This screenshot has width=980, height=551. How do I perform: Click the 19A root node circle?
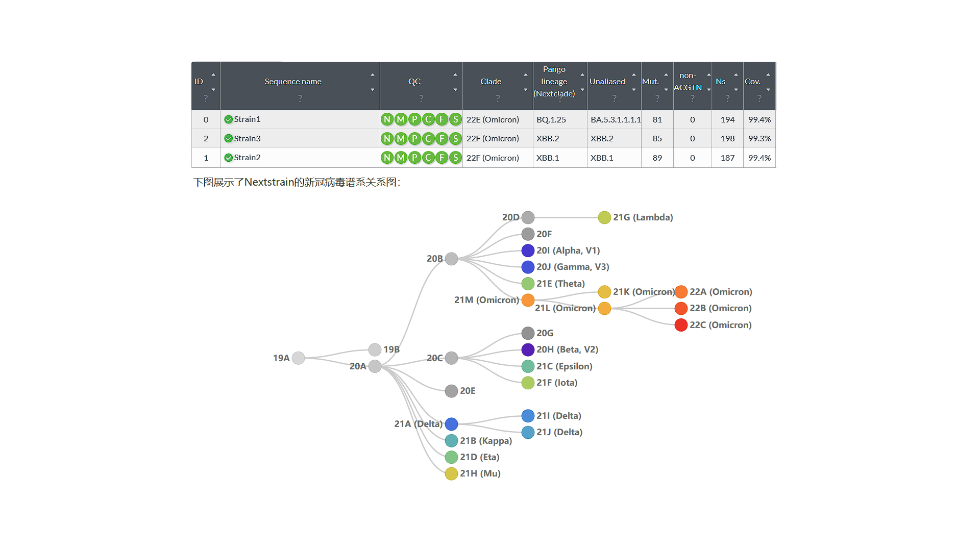pos(299,358)
